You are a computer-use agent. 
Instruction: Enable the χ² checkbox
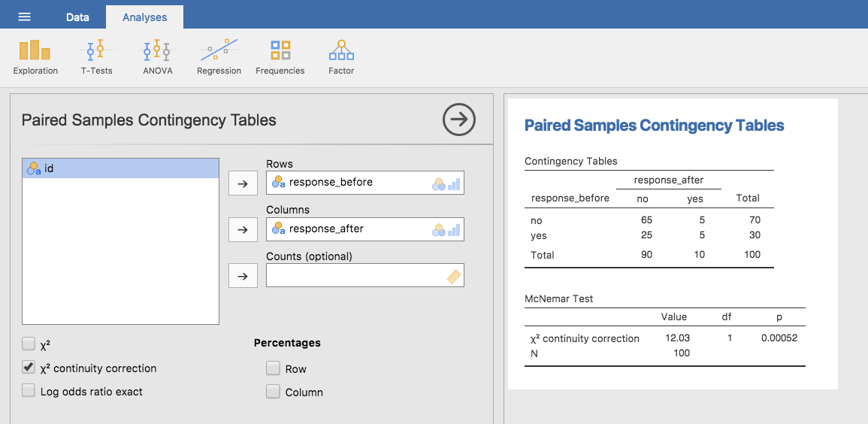tap(29, 344)
